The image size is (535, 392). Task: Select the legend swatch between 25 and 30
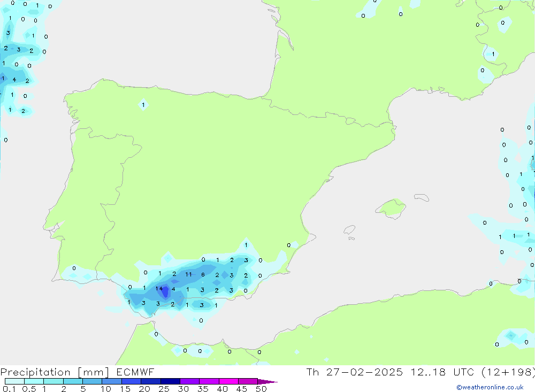pos(170,381)
